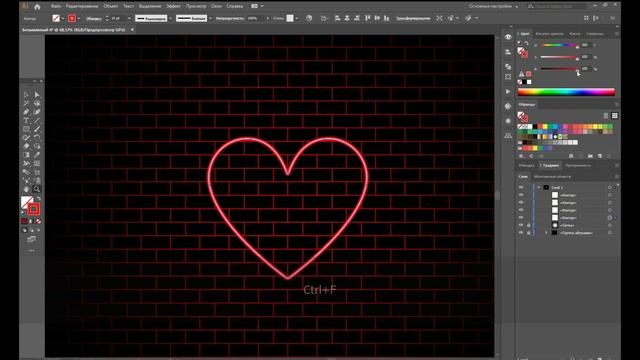Open the Справка menu

[x=235, y=6]
